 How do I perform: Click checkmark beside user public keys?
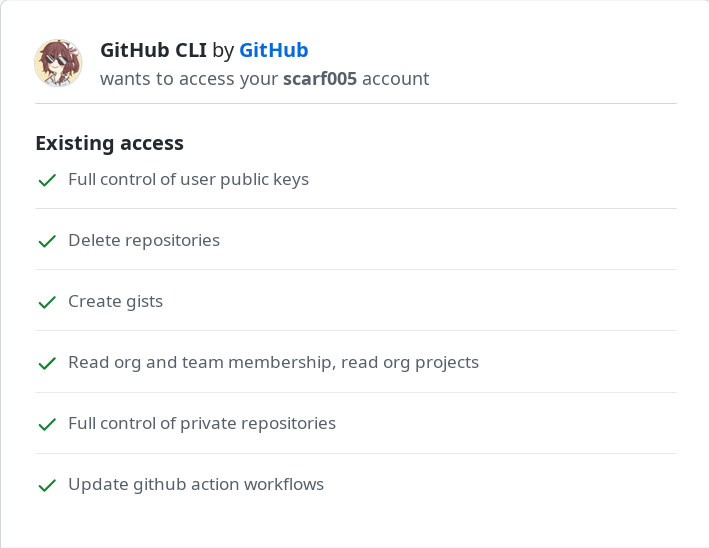coord(47,180)
